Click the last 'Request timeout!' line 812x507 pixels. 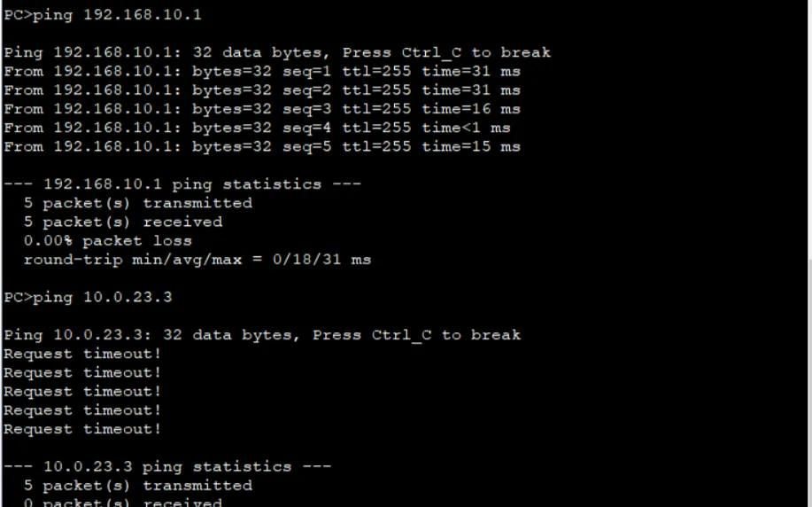coord(82,429)
